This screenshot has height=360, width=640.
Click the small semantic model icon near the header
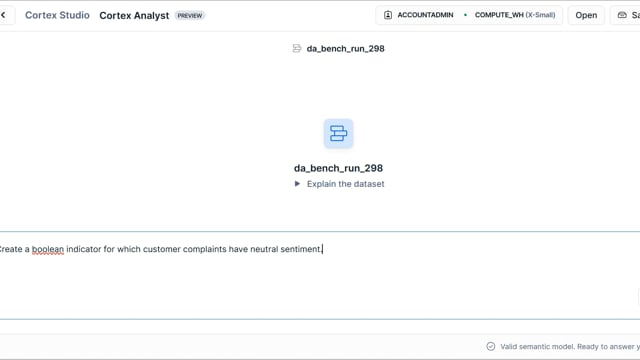click(x=297, y=49)
